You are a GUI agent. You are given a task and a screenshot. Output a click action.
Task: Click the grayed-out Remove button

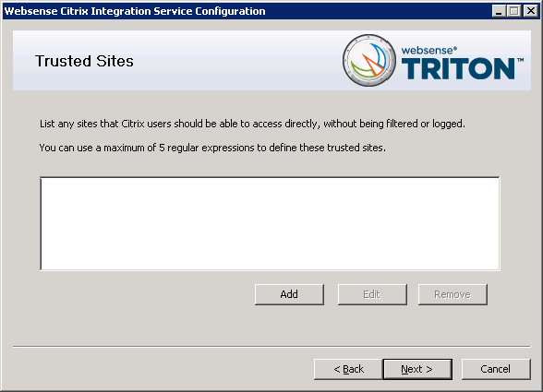452,294
